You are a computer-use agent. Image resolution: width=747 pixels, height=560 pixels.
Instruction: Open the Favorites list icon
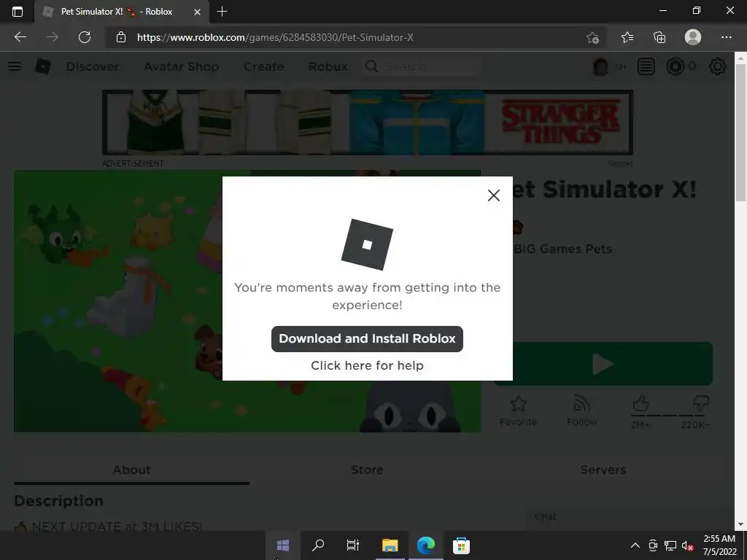[x=627, y=37]
